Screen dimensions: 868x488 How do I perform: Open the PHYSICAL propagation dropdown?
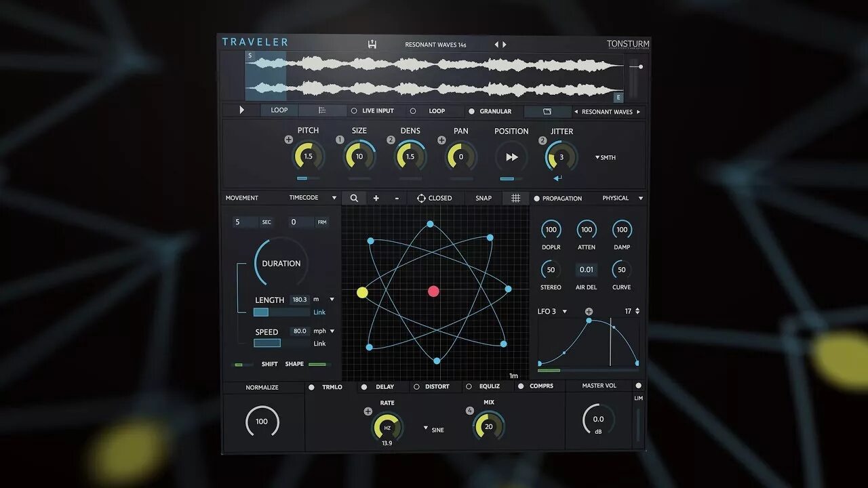(x=623, y=198)
